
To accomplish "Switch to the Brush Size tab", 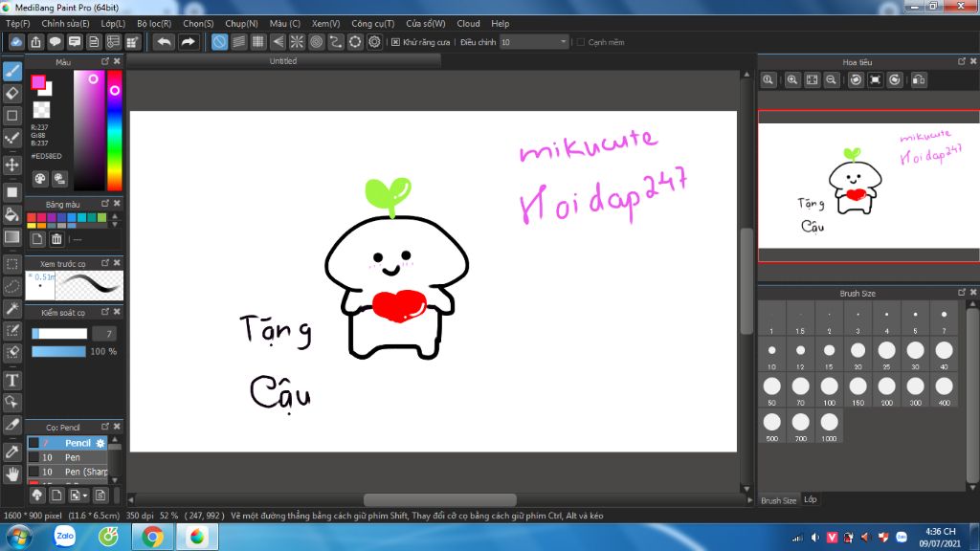I will (x=779, y=500).
